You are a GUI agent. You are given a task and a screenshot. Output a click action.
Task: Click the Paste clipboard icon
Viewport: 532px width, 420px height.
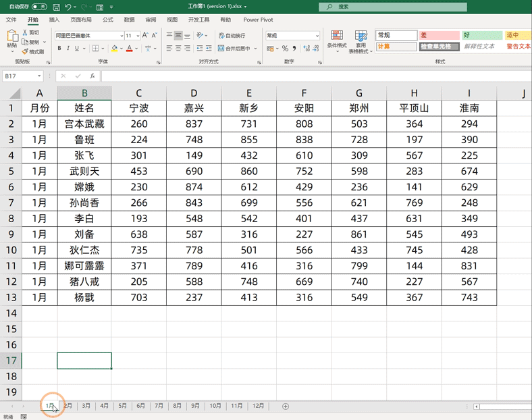click(x=12, y=36)
